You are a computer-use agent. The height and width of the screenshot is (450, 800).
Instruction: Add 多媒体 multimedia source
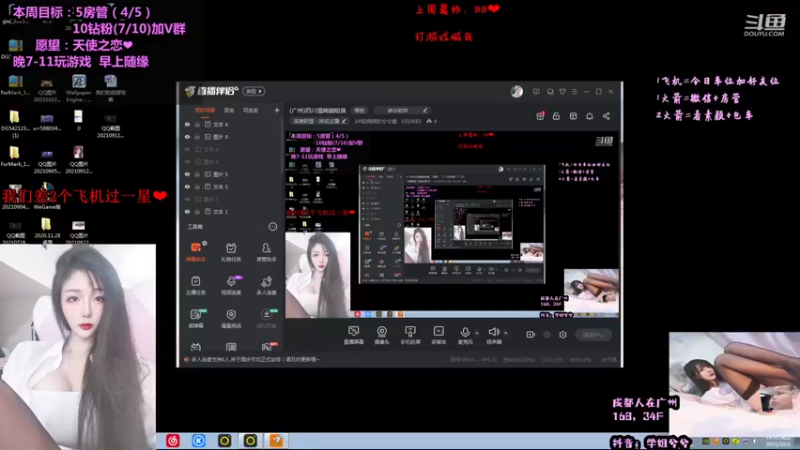tap(439, 335)
